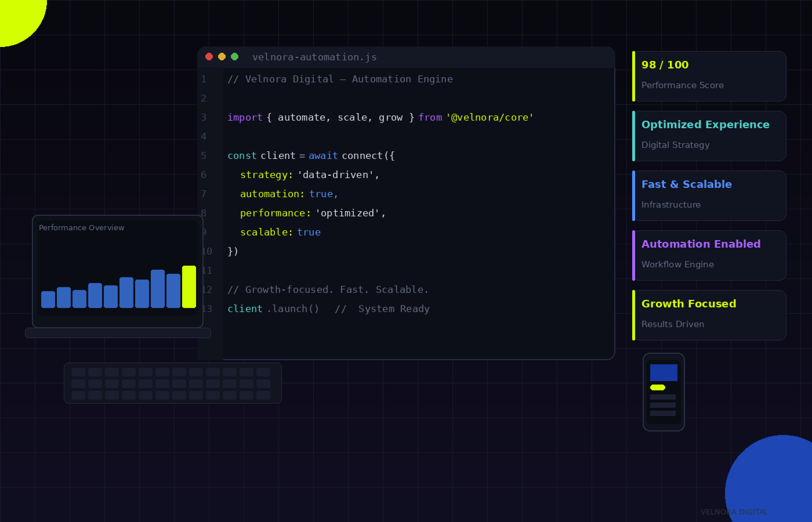
Task: Click line number 3 in the gutter
Action: (x=204, y=117)
